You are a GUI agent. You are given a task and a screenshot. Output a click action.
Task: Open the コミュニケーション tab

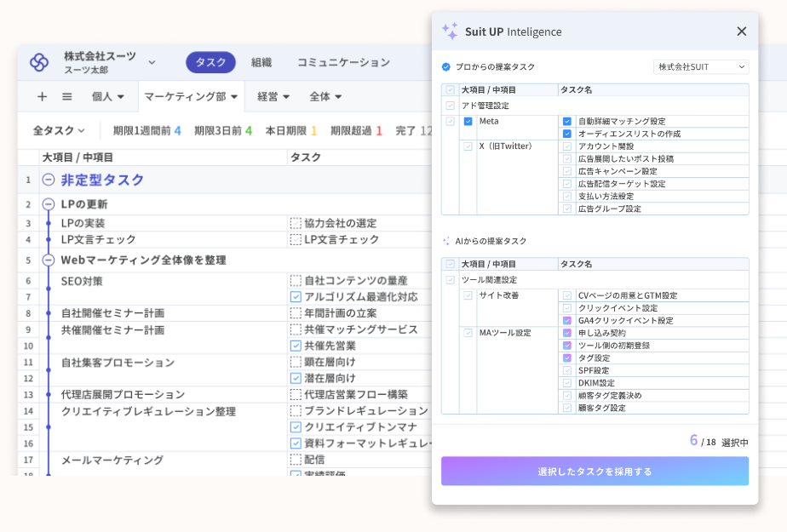[x=343, y=62]
